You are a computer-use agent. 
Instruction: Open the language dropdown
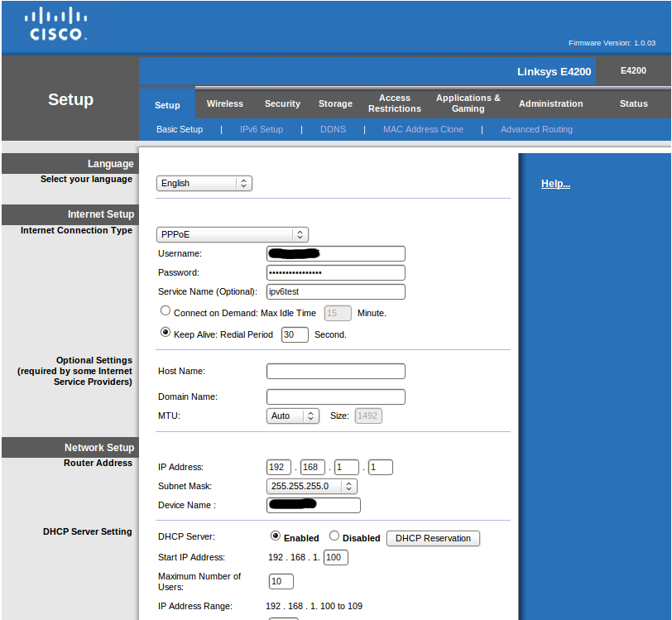[x=204, y=184]
